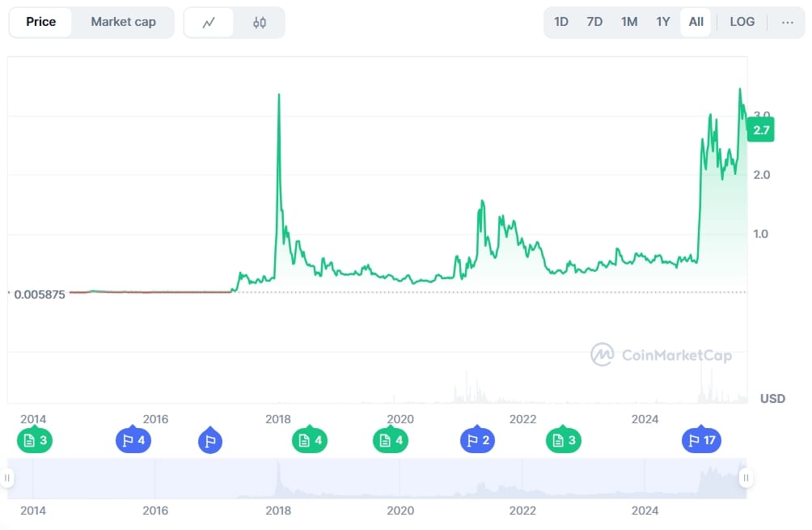Open the green news marker near 2022
Image resolution: width=812 pixels, height=530 pixels.
564,440
